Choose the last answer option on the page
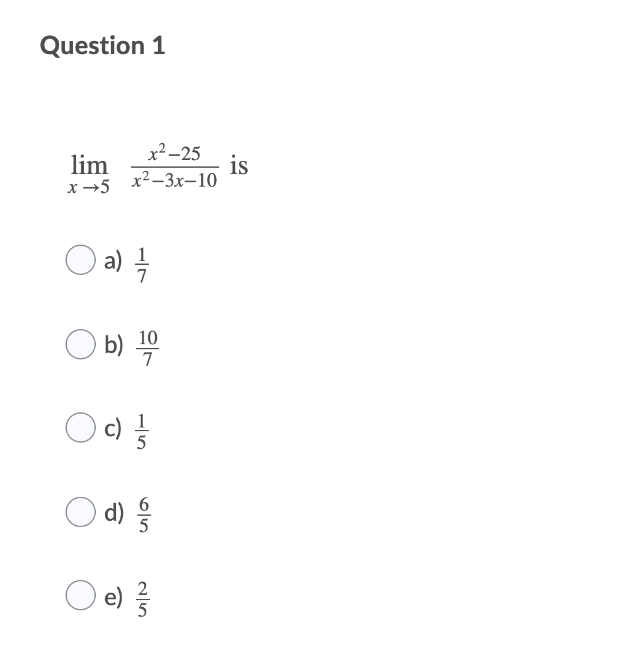 pyautogui.click(x=81, y=595)
